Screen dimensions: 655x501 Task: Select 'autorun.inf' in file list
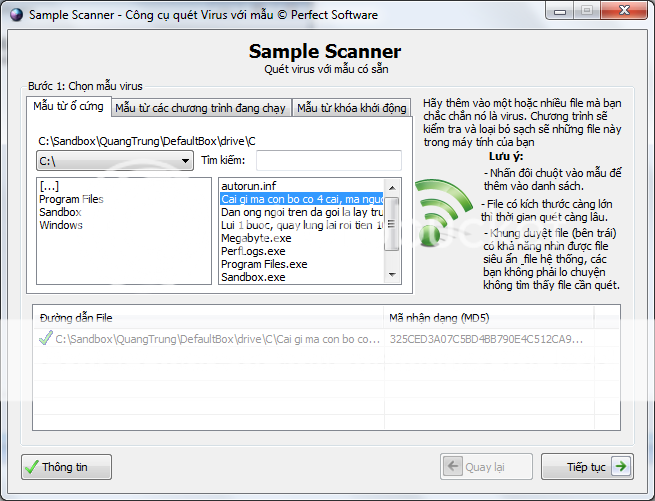[250, 186]
